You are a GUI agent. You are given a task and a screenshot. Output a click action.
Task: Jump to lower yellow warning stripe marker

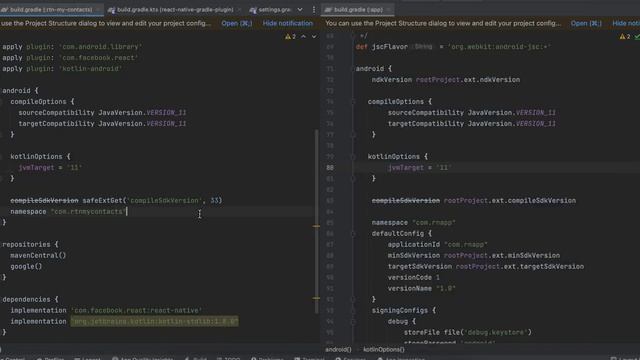(x=316, y=298)
